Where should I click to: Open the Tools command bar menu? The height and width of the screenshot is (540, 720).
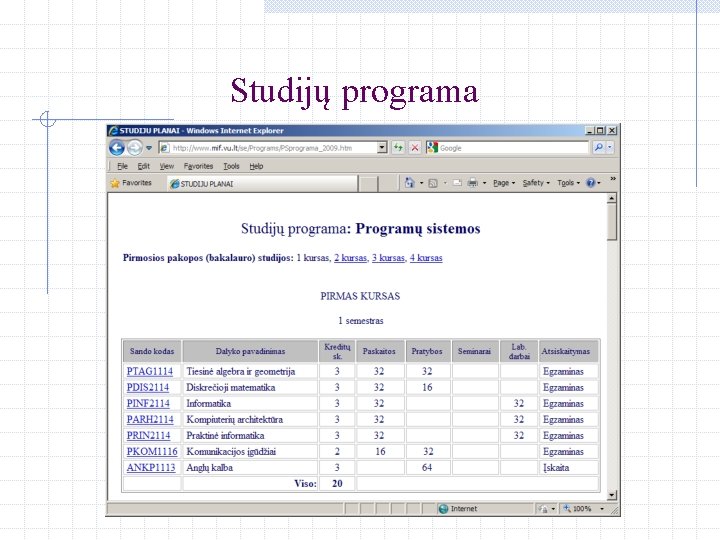568,183
